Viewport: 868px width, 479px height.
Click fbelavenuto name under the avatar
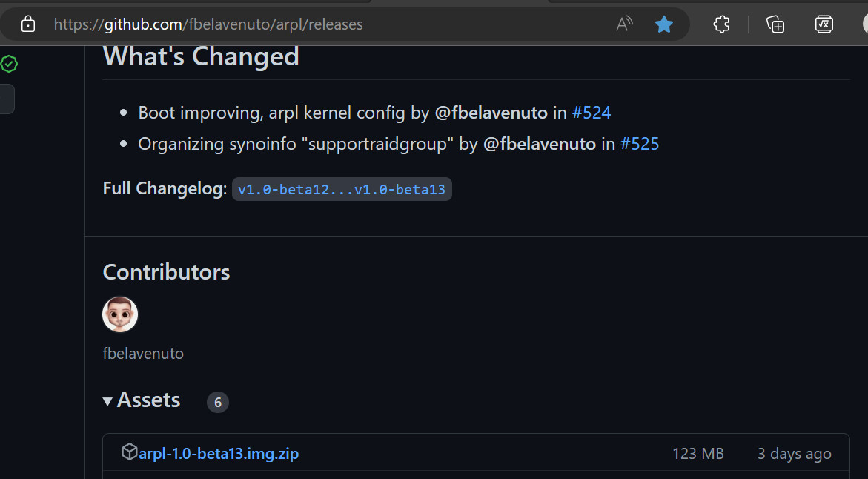coord(143,353)
